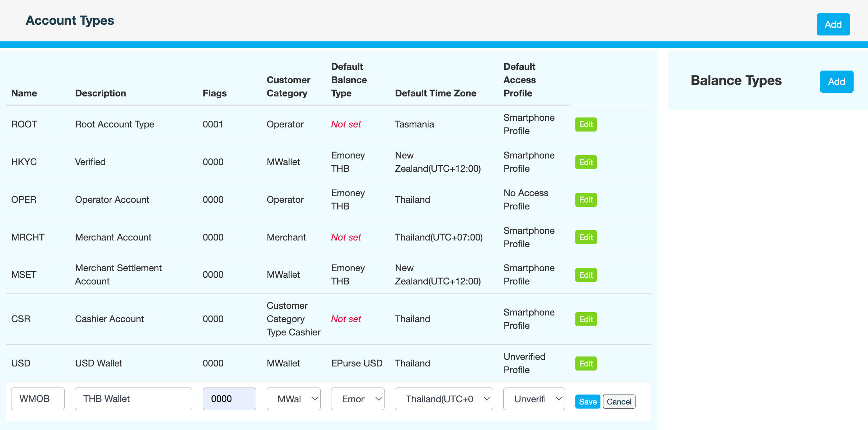Edit the OPER Operator Account row
The width and height of the screenshot is (868, 430).
point(586,200)
